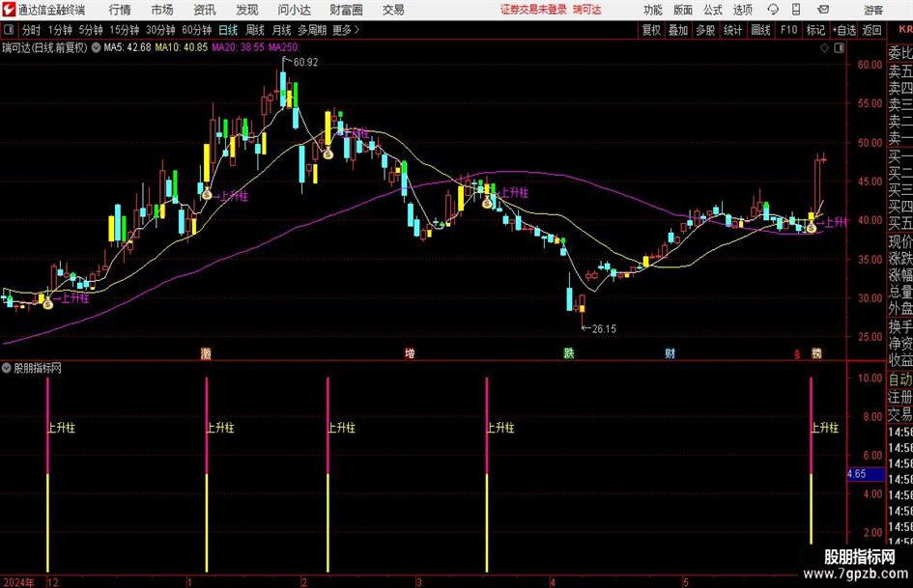Click the 瑞可达 stock name in title bar
Viewport: 913px width, 588px height.
click(587, 10)
